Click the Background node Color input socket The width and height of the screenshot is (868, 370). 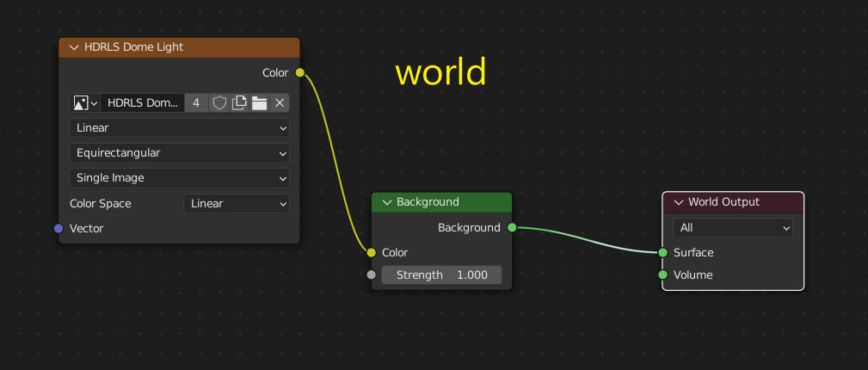372,253
